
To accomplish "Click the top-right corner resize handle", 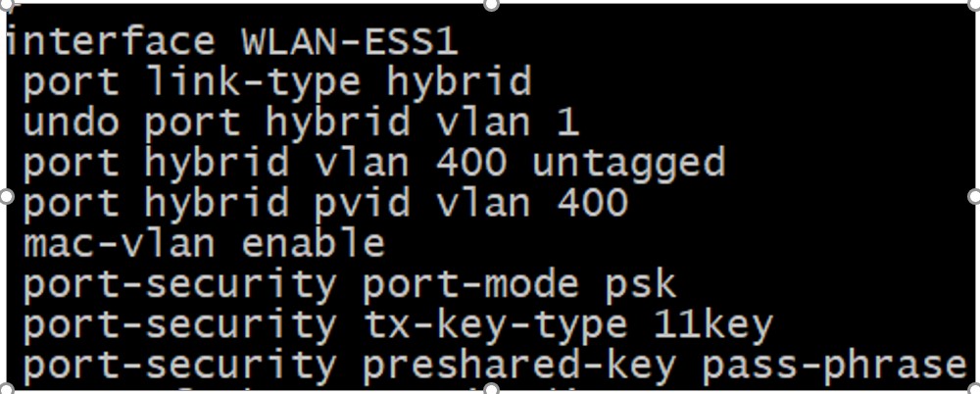I will (974, 5).
